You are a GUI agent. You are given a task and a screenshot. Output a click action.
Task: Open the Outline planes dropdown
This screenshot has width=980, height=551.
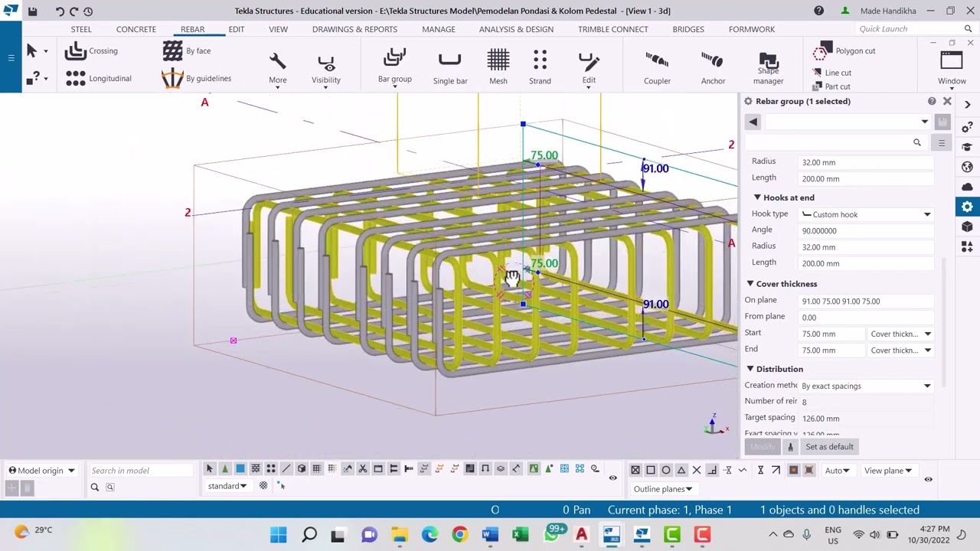(663, 489)
